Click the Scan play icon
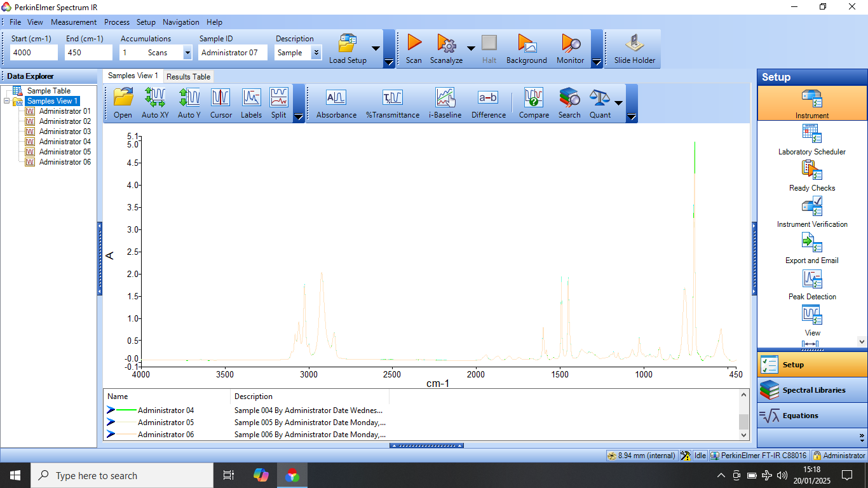This screenshot has width=868, height=488. (414, 44)
